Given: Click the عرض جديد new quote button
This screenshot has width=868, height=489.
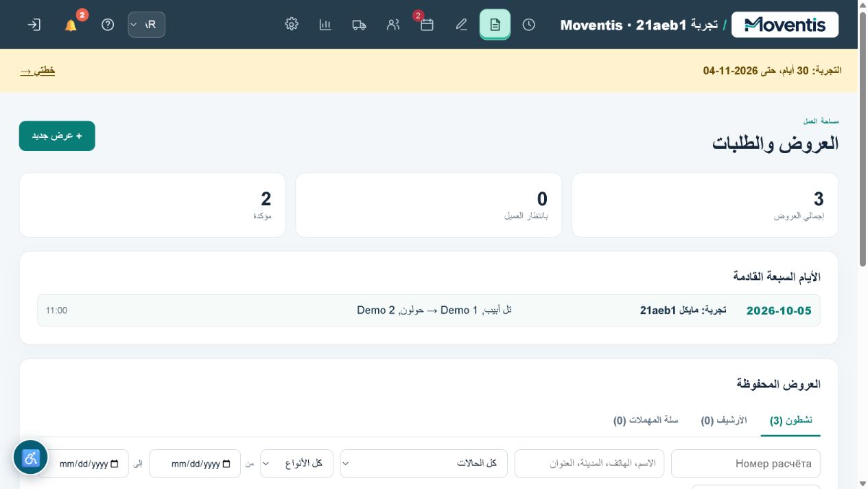Looking at the screenshot, I should click(57, 136).
